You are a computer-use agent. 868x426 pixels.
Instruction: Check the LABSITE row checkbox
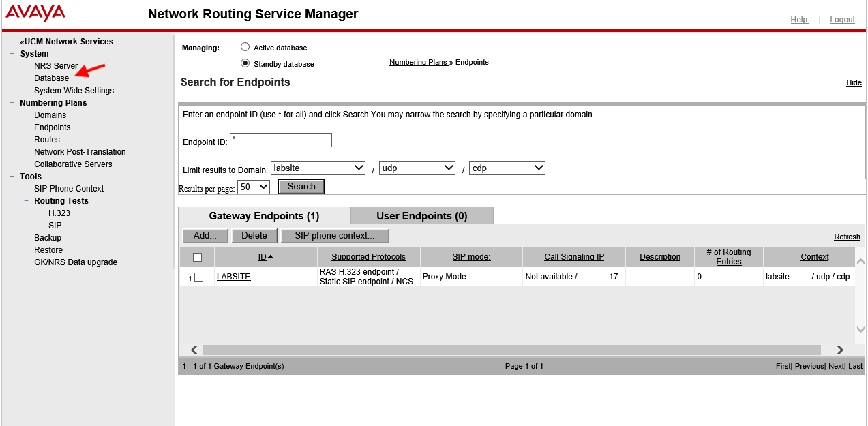tap(199, 277)
